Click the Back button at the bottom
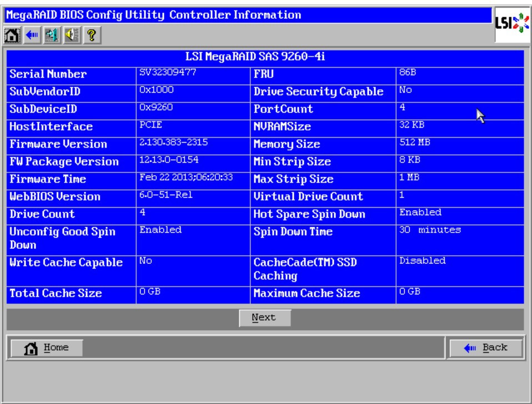 tap(486, 348)
